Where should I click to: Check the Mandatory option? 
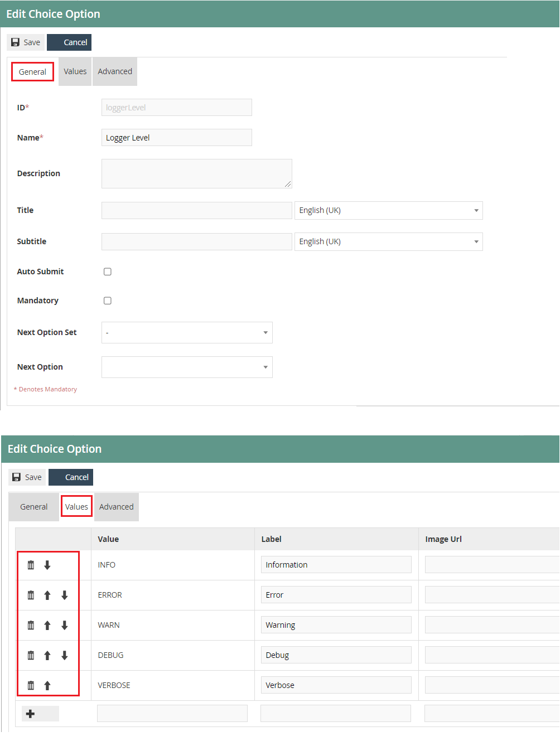[x=107, y=301]
